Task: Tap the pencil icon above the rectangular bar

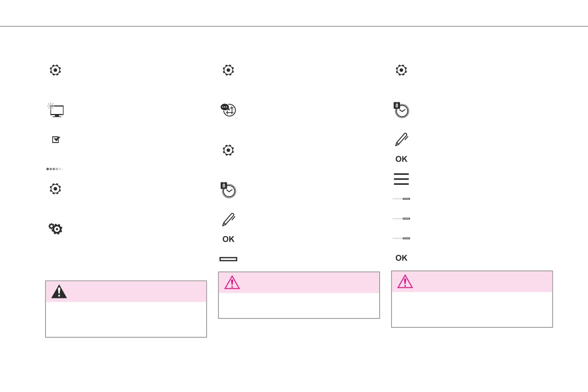Action: click(228, 219)
